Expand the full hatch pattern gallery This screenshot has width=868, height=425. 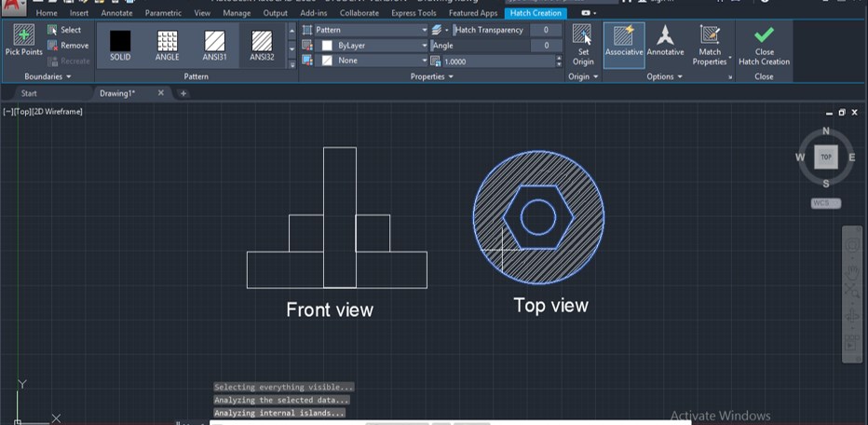pyautogui.click(x=292, y=63)
